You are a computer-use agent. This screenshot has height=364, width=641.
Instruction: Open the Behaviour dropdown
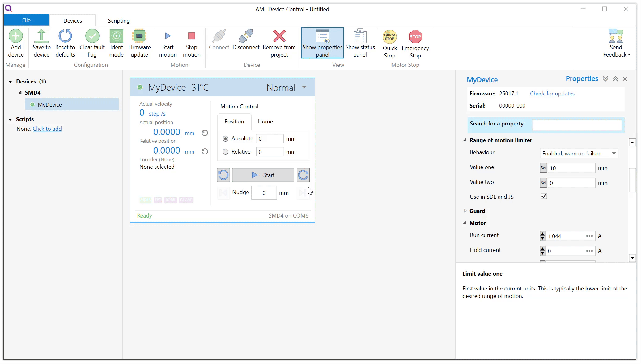click(579, 153)
